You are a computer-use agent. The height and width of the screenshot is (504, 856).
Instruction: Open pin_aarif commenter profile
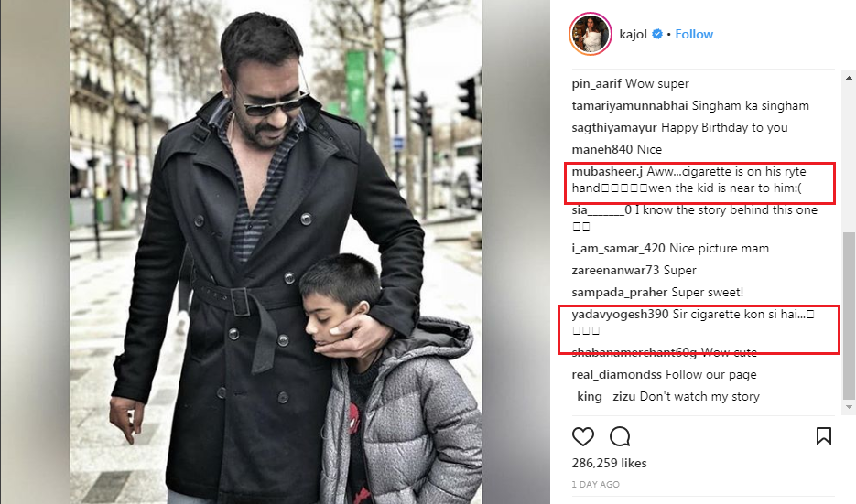click(x=596, y=83)
